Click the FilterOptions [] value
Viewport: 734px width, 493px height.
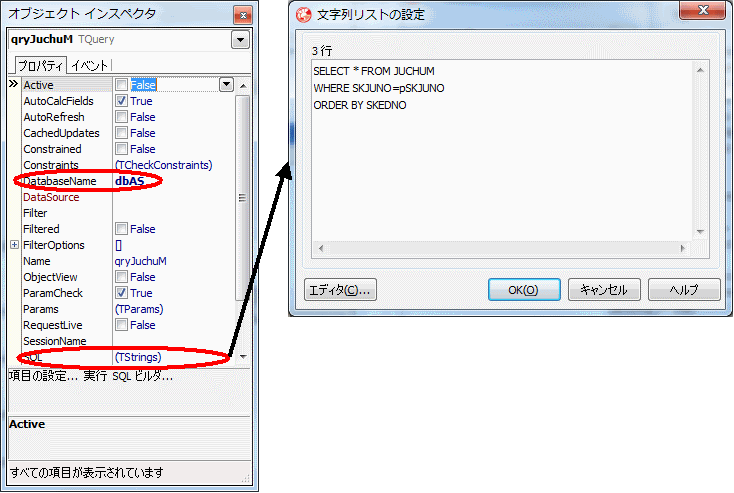pos(118,245)
